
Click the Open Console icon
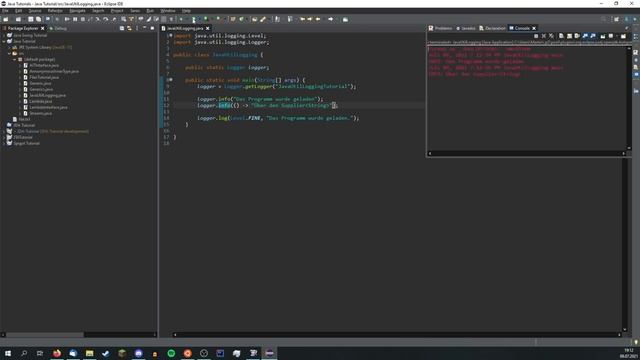623,36
